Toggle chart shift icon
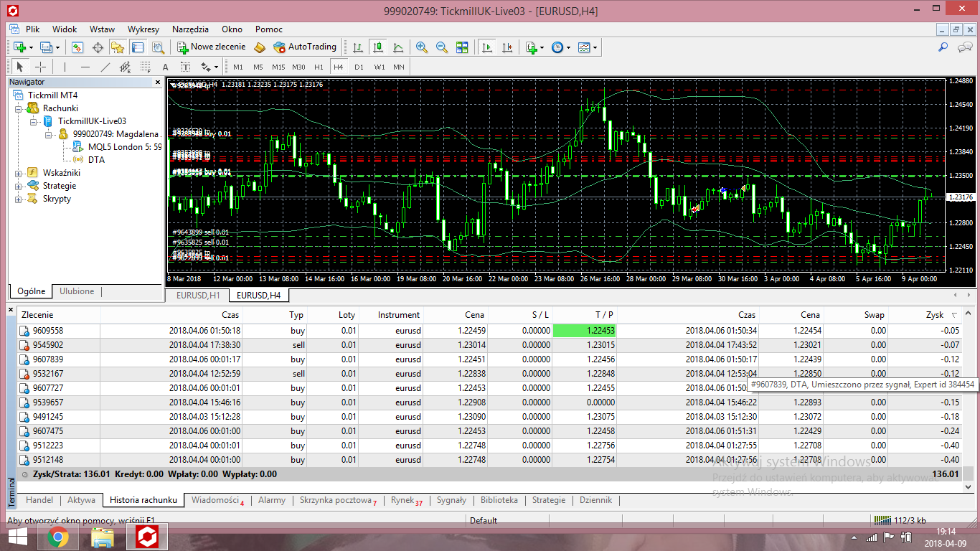980x551 pixels. pos(507,47)
